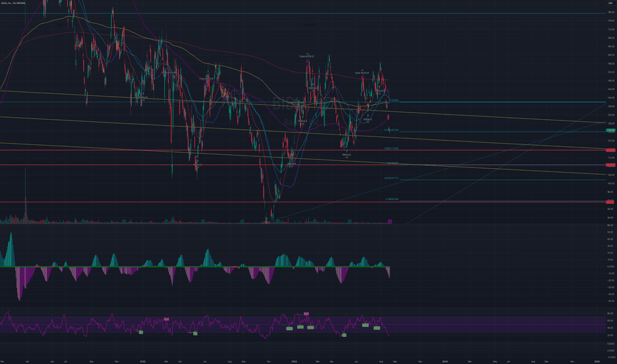Click the Baidu, Inc. symbol title
The image size is (617, 364).
pos(13,3)
